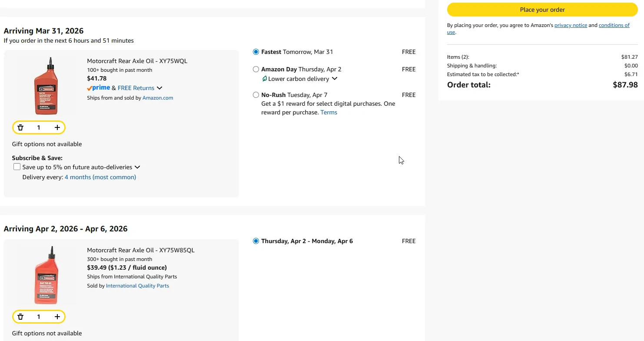Increase XY75WQL quantity with plus icon

57,127
